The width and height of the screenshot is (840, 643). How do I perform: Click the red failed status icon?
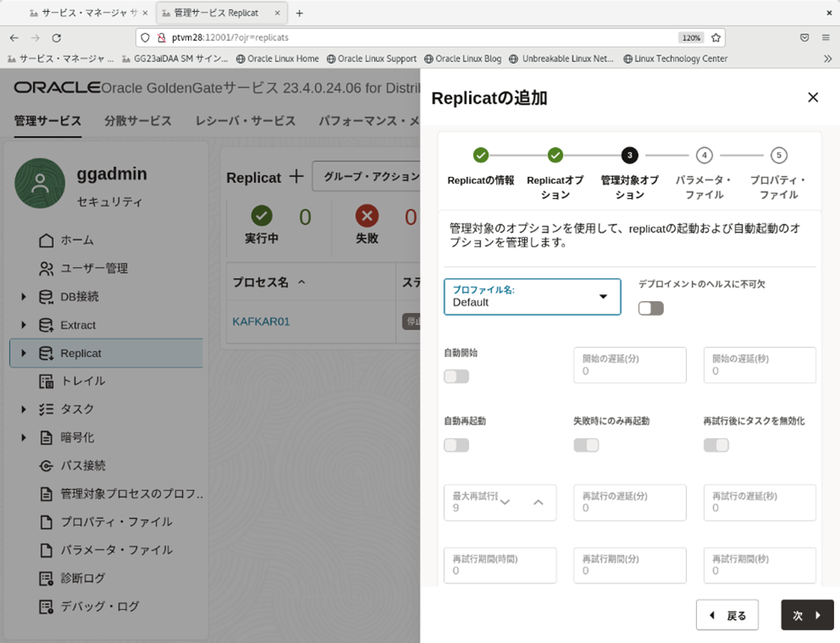tap(367, 216)
